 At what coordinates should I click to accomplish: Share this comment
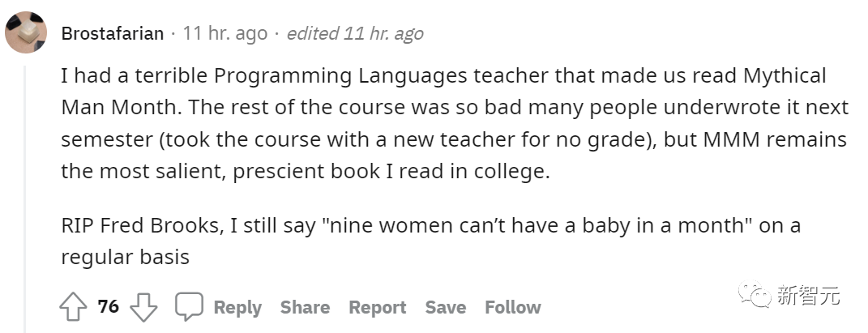pyautogui.click(x=305, y=308)
